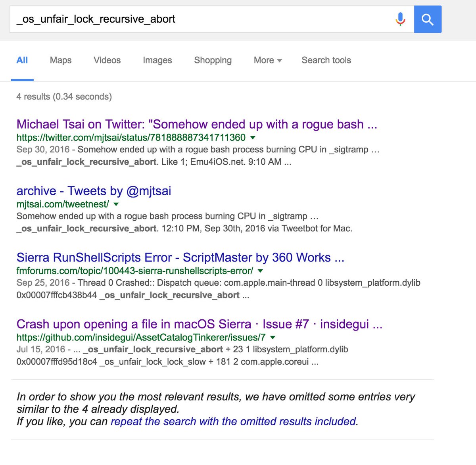Expand arrow next to mjtsai.com/tweetnest URL
The image size is (476, 465).
(x=116, y=204)
